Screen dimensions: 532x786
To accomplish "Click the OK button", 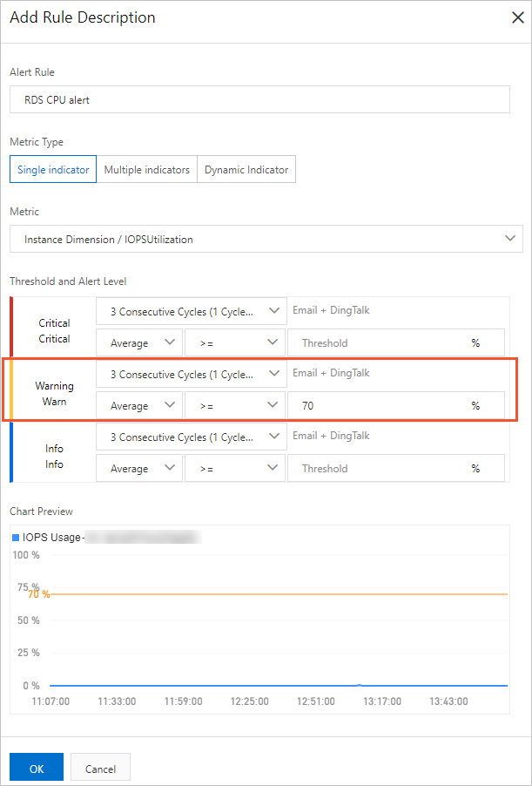I will tap(36, 768).
